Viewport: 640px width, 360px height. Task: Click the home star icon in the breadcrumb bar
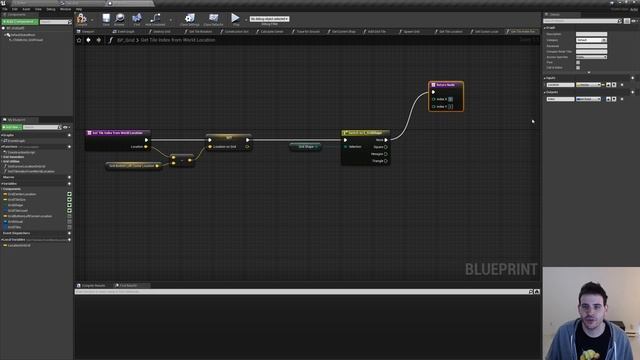(79, 40)
